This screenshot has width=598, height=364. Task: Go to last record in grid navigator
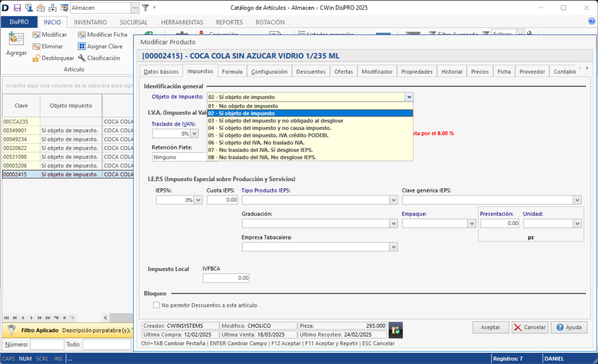point(48,318)
